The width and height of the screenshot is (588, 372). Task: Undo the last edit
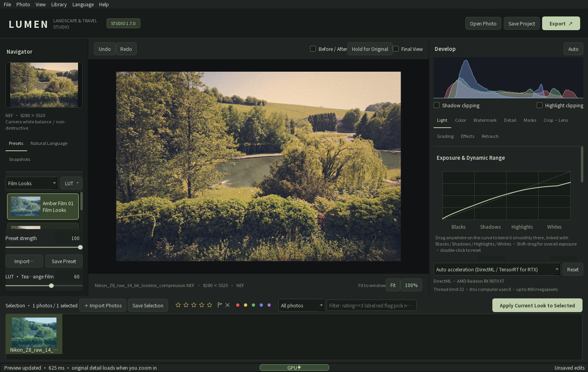tap(105, 49)
